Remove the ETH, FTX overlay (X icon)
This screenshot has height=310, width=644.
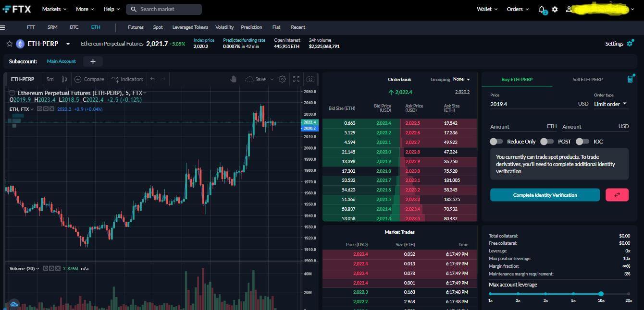click(x=52, y=109)
